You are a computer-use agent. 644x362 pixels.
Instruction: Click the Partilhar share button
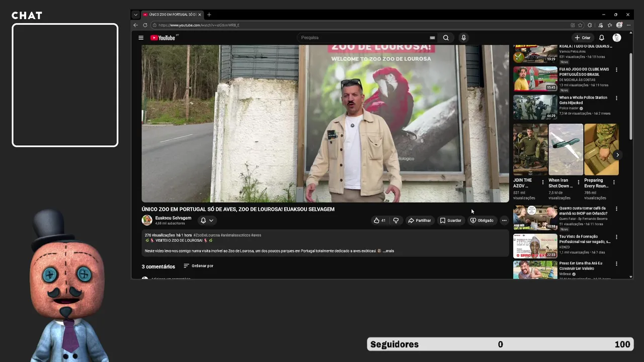point(419,220)
